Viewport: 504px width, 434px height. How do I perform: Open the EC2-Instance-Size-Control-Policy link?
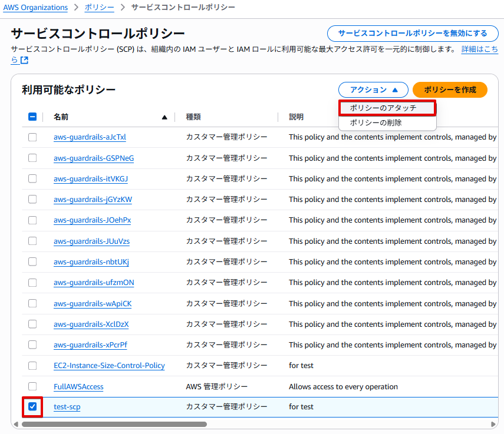pyautogui.click(x=109, y=366)
